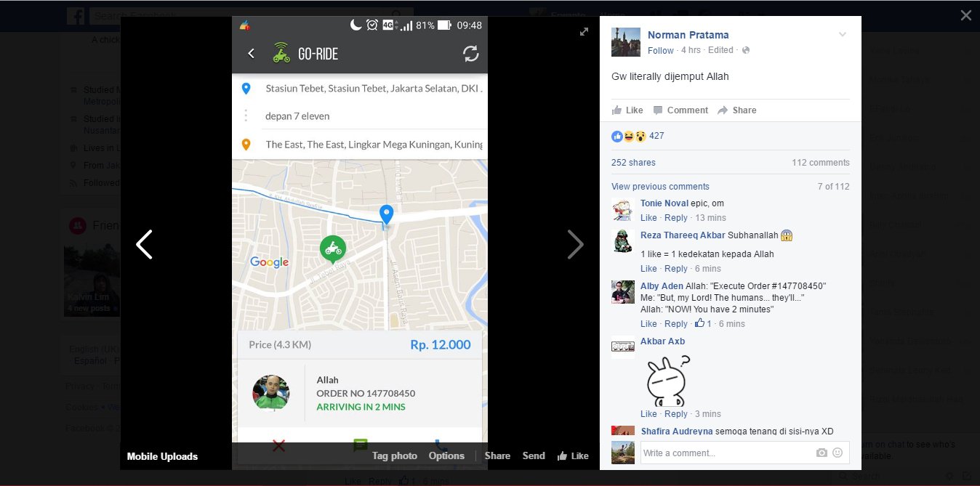The height and width of the screenshot is (486, 980).
Task: Open Norman Pratama's profile picture
Action: click(626, 42)
